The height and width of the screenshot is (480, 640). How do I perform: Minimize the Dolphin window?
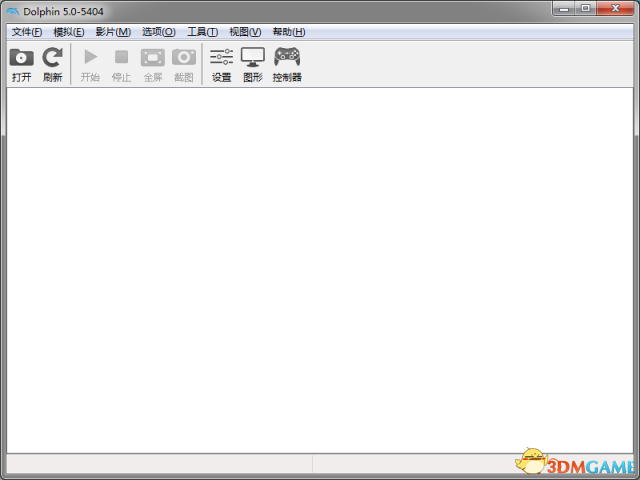[564, 8]
